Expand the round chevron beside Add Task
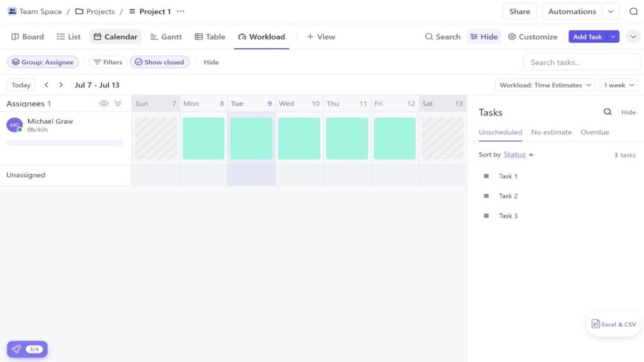The height and width of the screenshot is (362, 644). click(633, 36)
